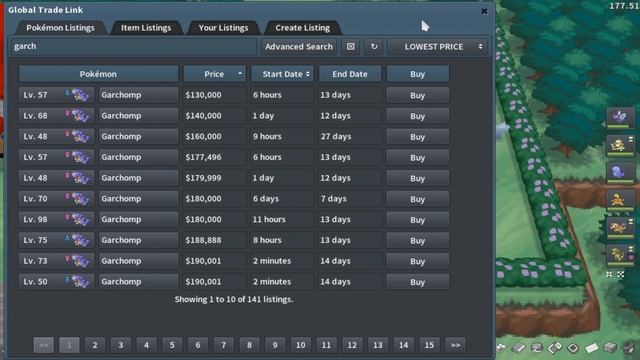Expand the LOWEST PRICE sort dropdown
640x360 pixels.
[438, 47]
